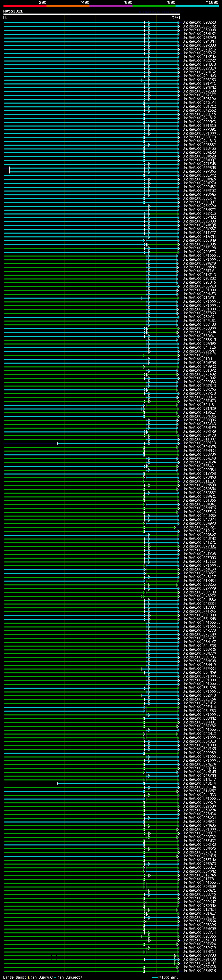The width and height of the screenshot is (222, 980).
Task: Select the query name AV553311
Action: click(13, 11)
